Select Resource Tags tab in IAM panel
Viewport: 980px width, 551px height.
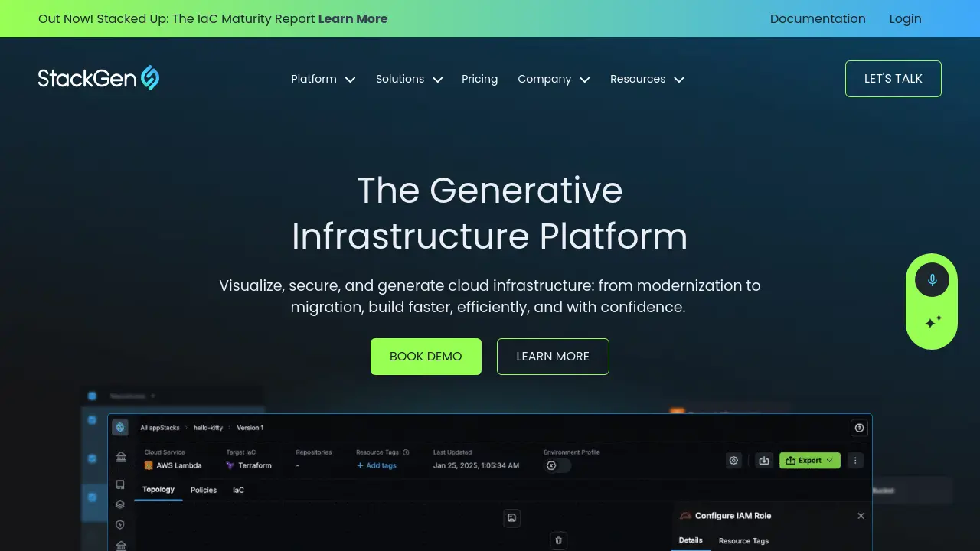(743, 541)
